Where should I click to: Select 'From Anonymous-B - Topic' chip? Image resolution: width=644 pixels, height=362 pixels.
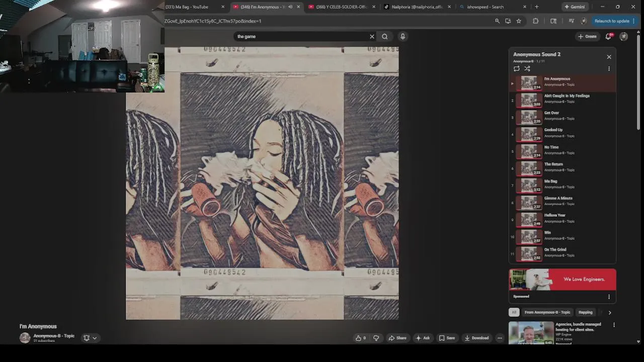click(547, 312)
